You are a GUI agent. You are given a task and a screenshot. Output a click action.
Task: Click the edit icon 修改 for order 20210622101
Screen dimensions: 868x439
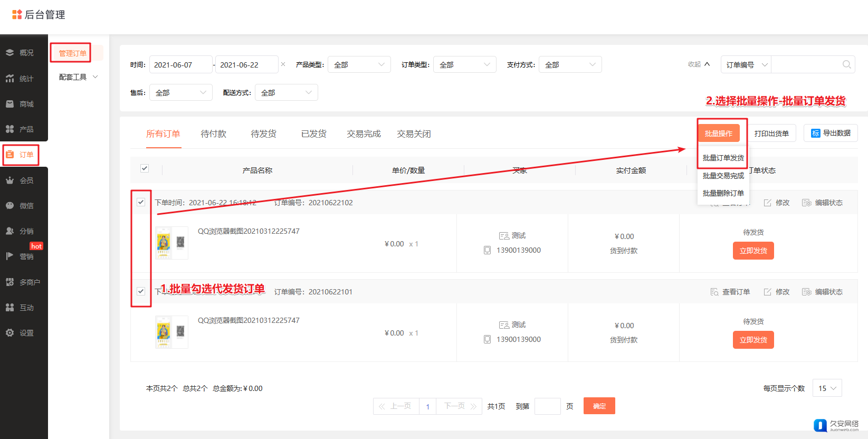click(768, 292)
